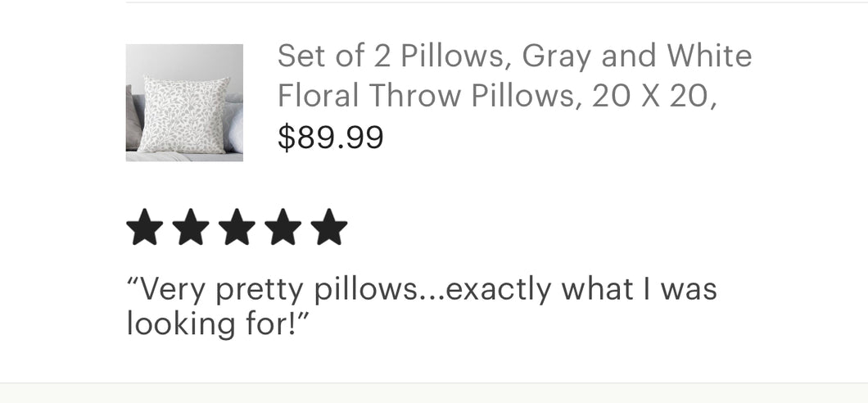This screenshot has width=868, height=403.
Task: Click the first rating star
Action: [x=145, y=228]
